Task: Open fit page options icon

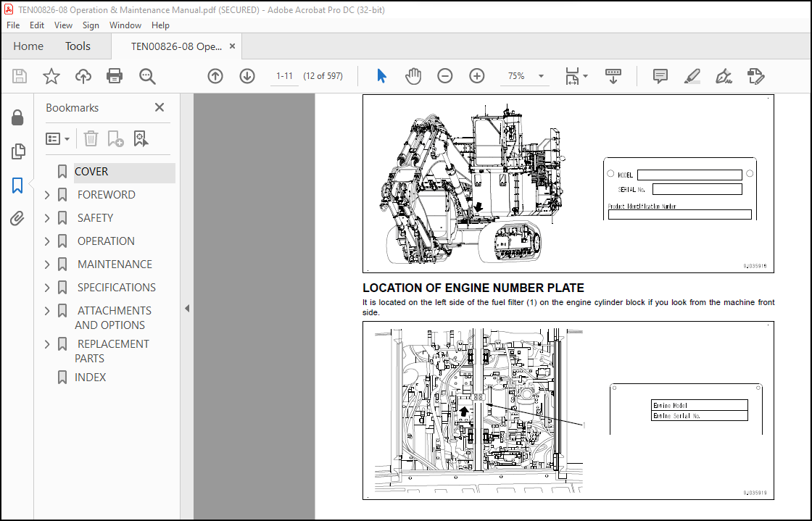Action: pyautogui.click(x=572, y=76)
